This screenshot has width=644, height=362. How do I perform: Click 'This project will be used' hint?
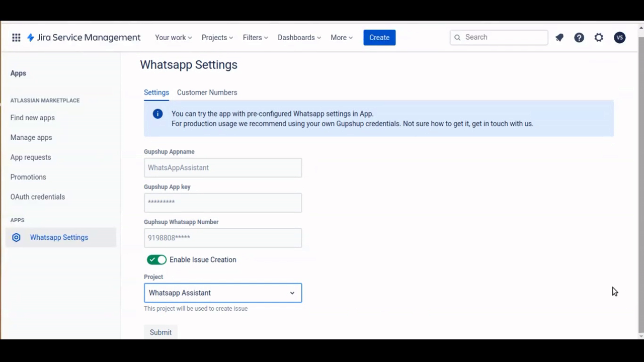click(196, 309)
